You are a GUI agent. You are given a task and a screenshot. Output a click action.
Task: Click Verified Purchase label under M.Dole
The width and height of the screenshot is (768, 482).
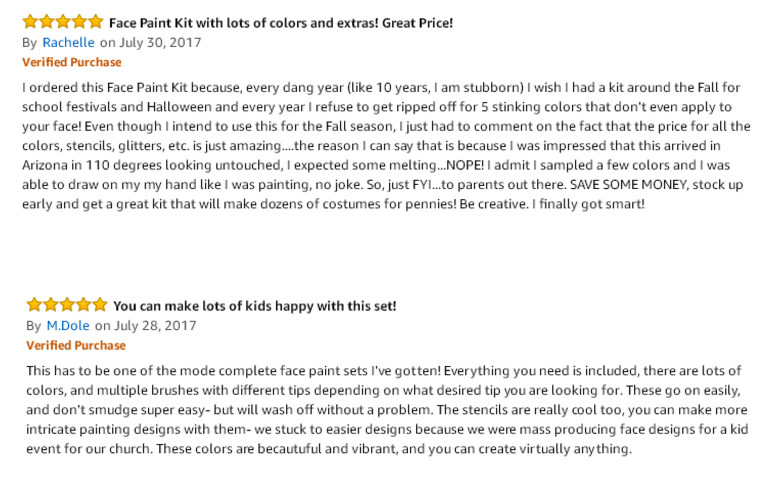76,345
